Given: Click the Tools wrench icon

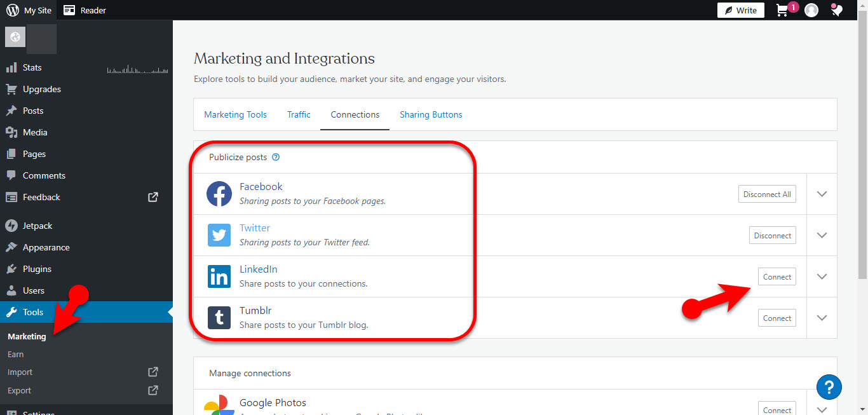Looking at the screenshot, I should point(11,312).
